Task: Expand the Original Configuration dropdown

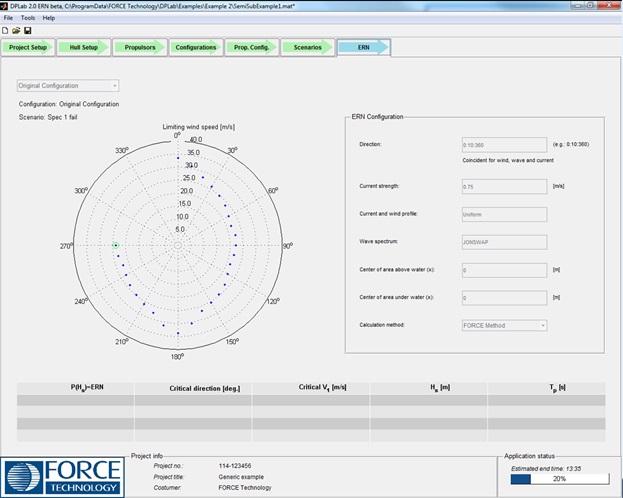Action: pyautogui.click(x=68, y=85)
